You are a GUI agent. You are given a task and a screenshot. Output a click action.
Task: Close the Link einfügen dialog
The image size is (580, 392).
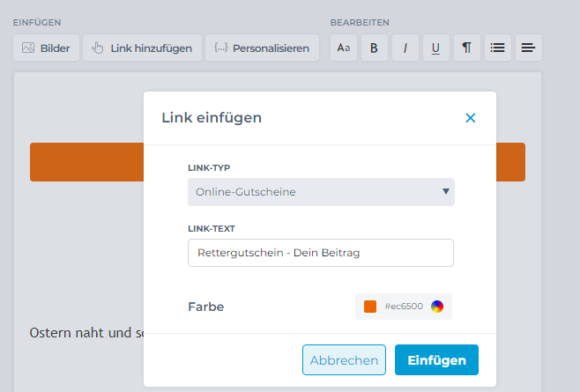pyautogui.click(x=470, y=118)
